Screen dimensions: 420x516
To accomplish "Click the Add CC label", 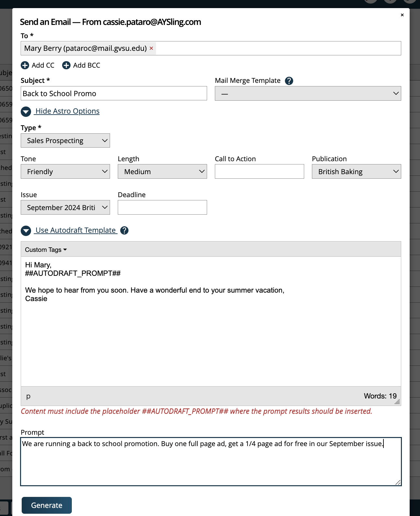I will [x=43, y=65].
